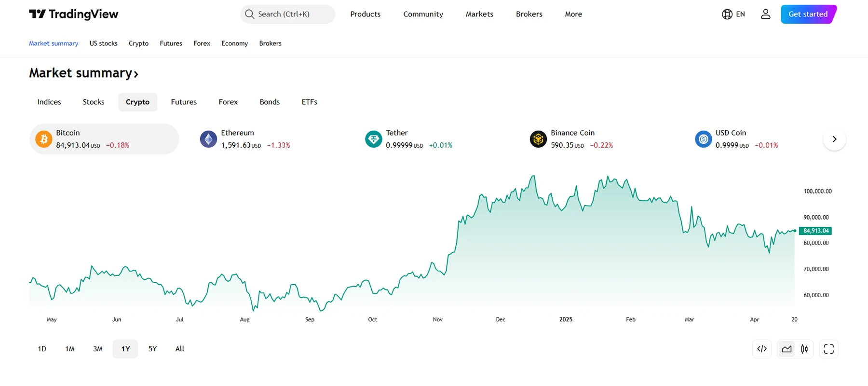Click the Tether coin icon
The width and height of the screenshot is (868, 386).
click(373, 139)
